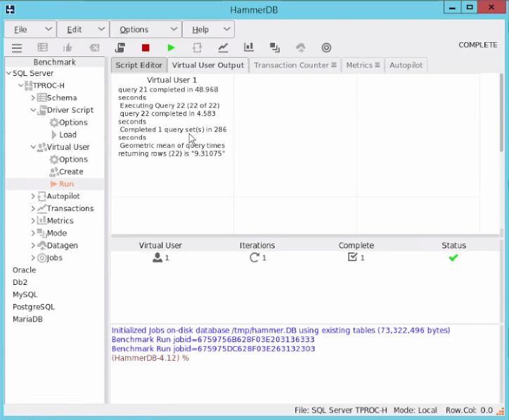
Task: Select the Oracle database entry
Action: (25, 270)
